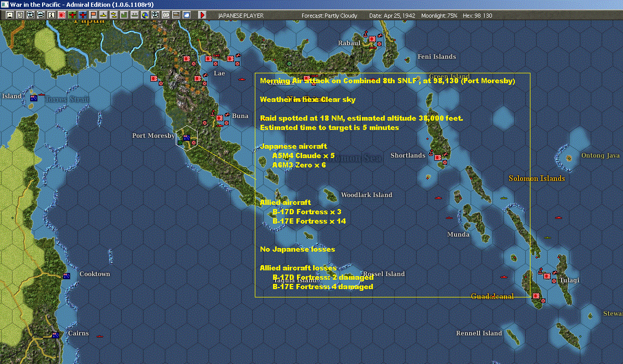Click the save game floppy icon in toolbar
623x364 pixels.
pyautogui.click(x=10, y=15)
